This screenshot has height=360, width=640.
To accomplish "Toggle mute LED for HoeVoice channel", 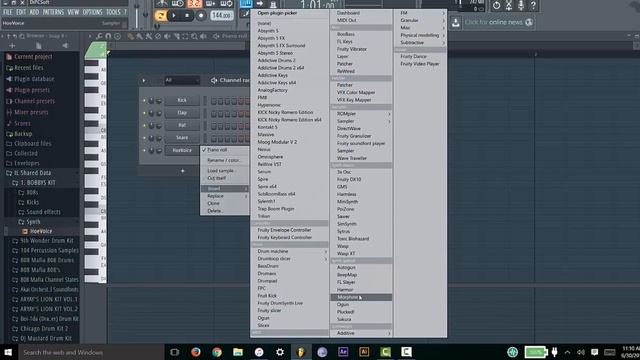I will pyautogui.click(x=144, y=150).
